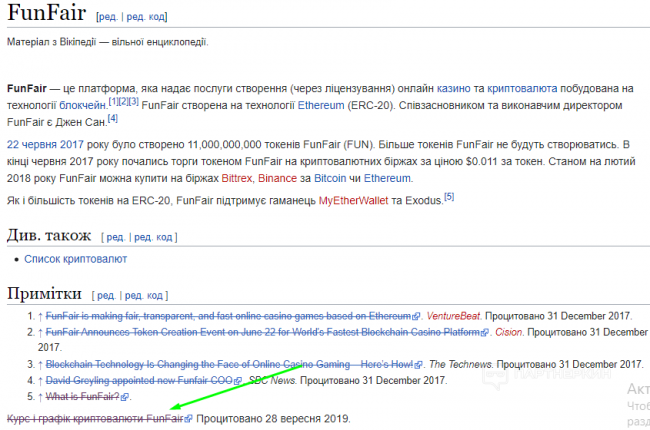Edit the 'Примітки' section via 'ред.' link
This screenshot has height=430, width=650.
click(108, 296)
